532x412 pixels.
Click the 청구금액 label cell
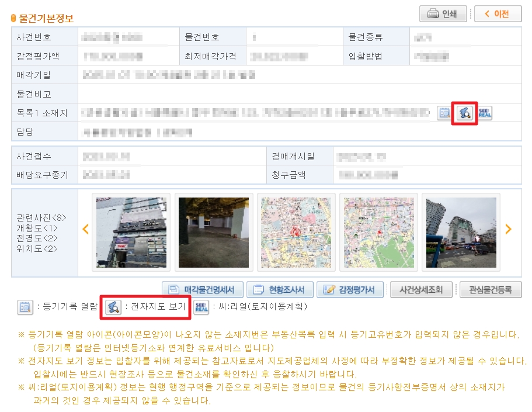point(300,175)
